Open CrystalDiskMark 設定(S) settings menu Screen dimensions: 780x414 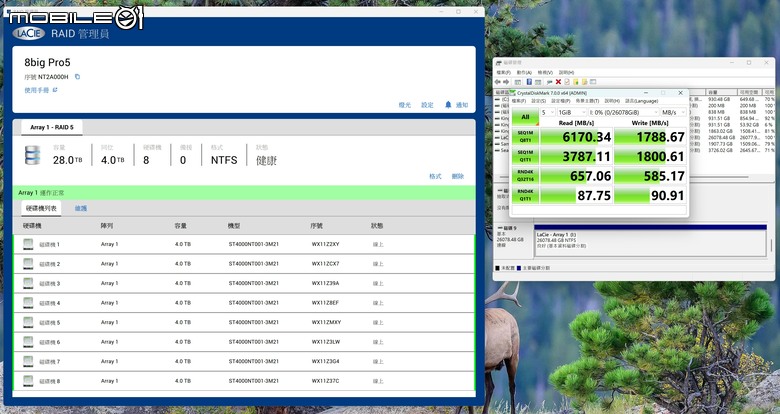pyautogui.click(x=538, y=101)
